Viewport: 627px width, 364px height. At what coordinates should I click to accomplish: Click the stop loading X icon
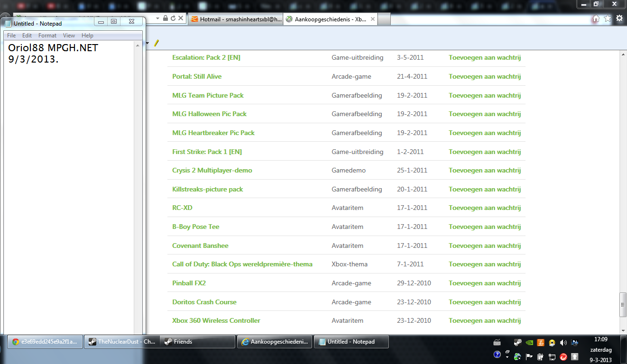point(181,18)
